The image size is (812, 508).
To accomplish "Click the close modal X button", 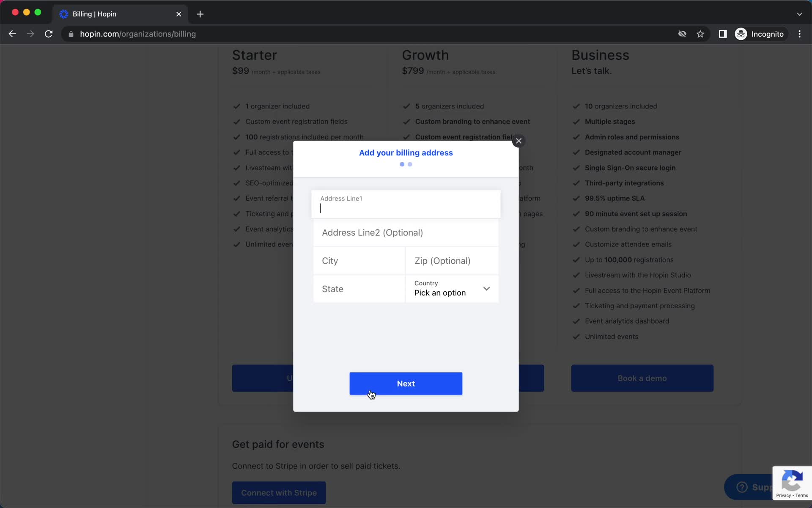I will tap(518, 141).
